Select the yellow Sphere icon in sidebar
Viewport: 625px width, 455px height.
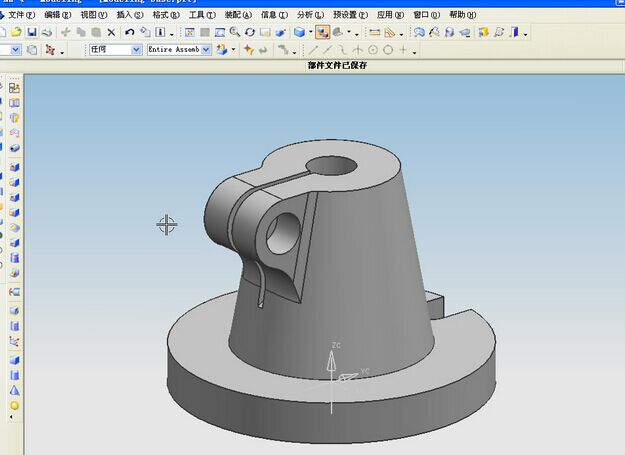14,406
